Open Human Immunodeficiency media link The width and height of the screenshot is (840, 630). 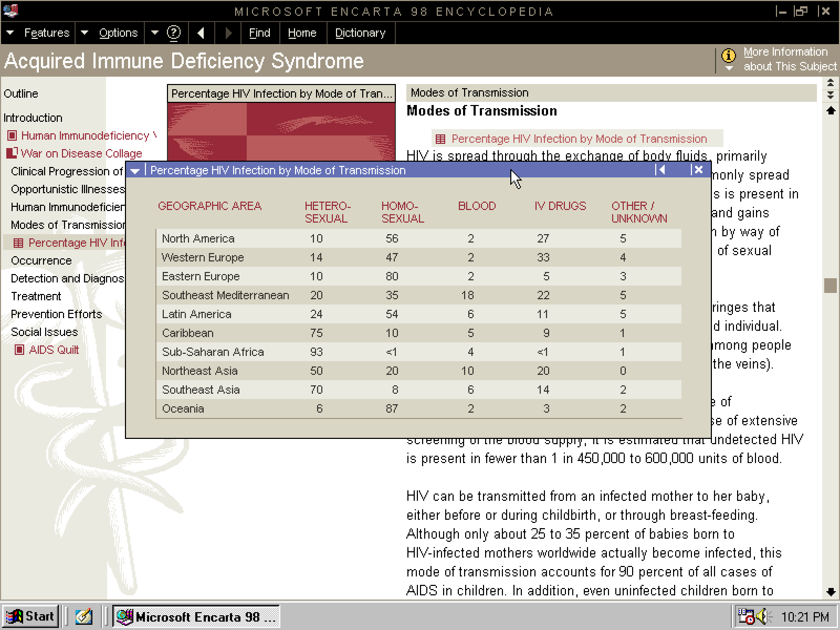coord(89,135)
